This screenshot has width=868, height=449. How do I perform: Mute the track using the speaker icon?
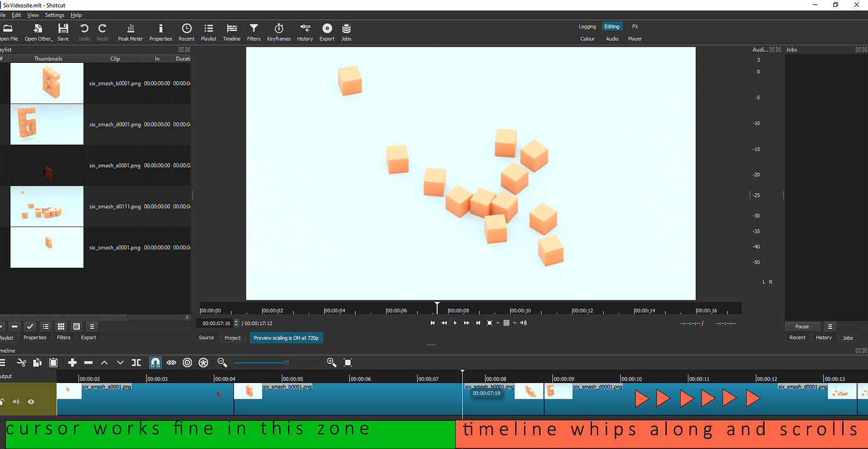click(16, 401)
